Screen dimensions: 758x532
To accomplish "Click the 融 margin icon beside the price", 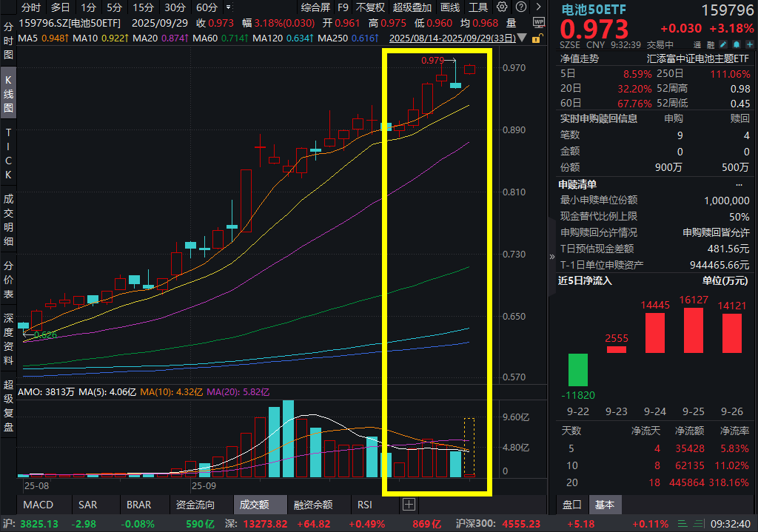I will tap(712, 44).
